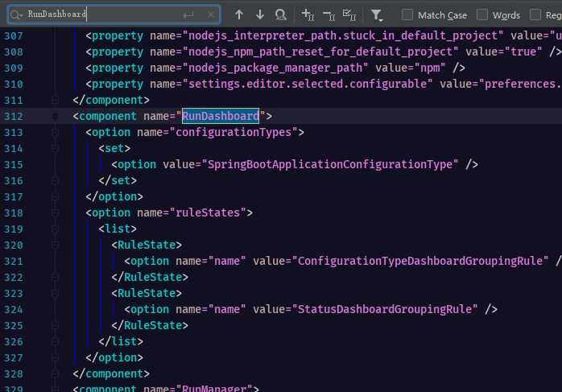Enable the Regex checkbox
Screen dimensions: 562x392
[535, 14]
